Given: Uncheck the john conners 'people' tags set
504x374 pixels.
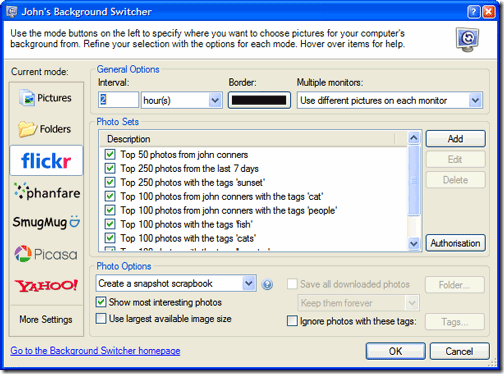Looking at the screenshot, I should pos(110,210).
